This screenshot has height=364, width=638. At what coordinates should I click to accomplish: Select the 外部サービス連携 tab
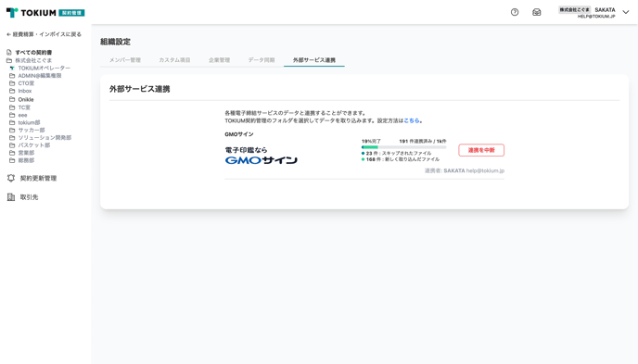pyautogui.click(x=314, y=60)
